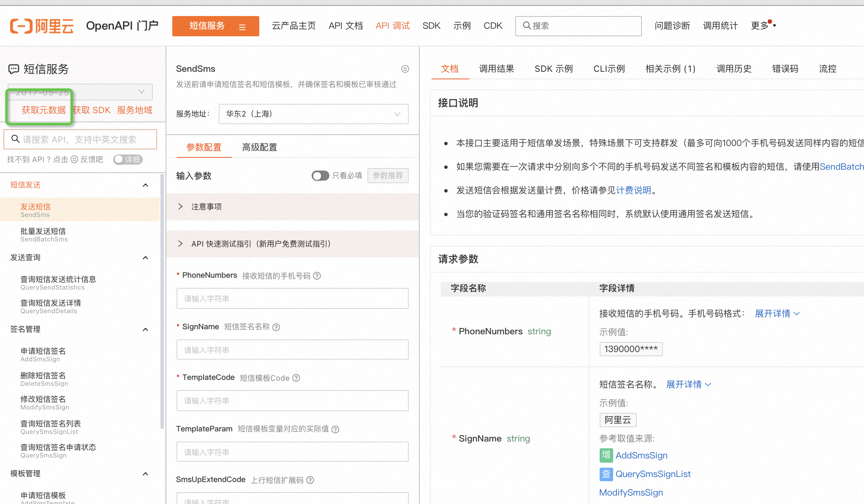Open CDK in top navigation
Viewport: 864px width, 504px height.
click(493, 26)
